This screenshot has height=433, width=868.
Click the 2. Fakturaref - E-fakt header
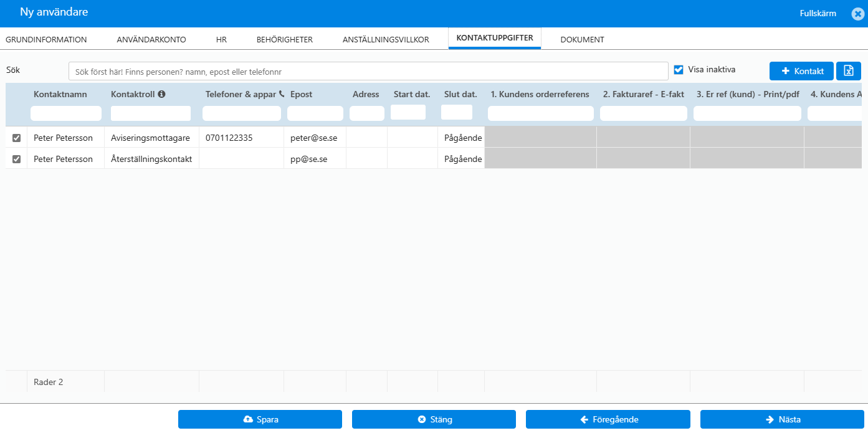[x=644, y=95]
